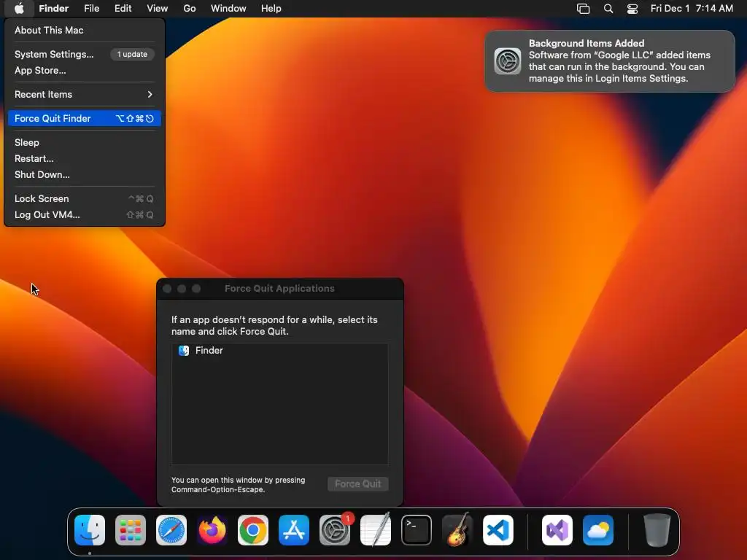
Task: Open Control Center in the menu bar
Action: [x=632, y=9]
